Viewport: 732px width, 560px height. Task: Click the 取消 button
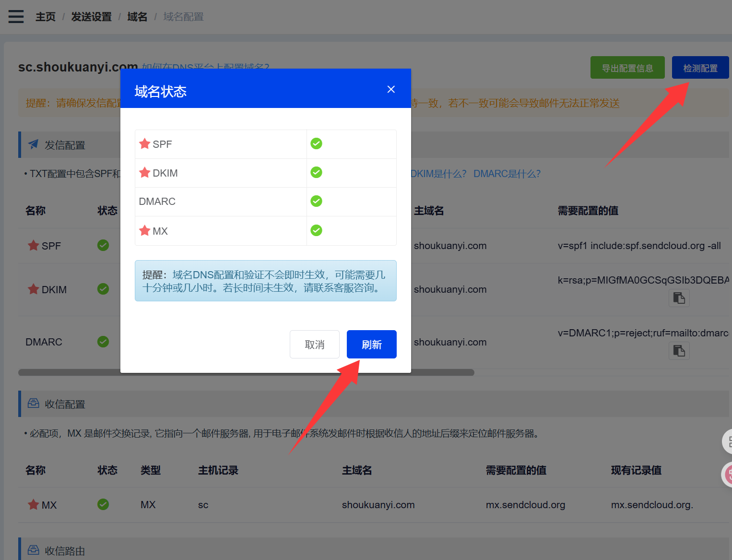315,345
